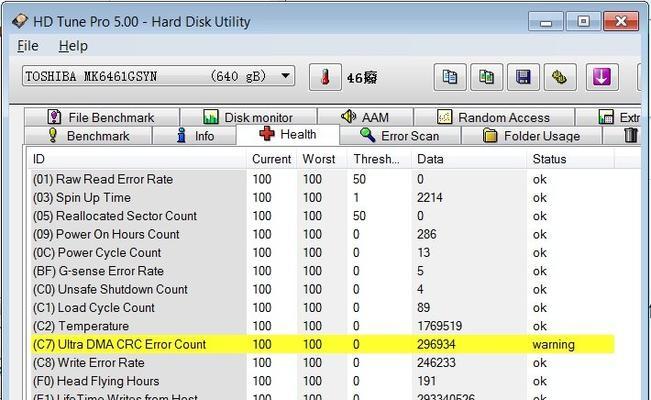This screenshot has width=651, height=400.
Task: Click the data value 1769519
Action: coord(439,326)
